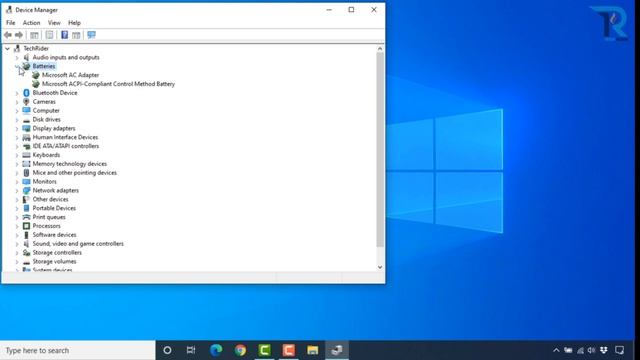Viewport: 640px width, 360px height.
Task: Click the Monitors category icon
Action: coord(27,182)
